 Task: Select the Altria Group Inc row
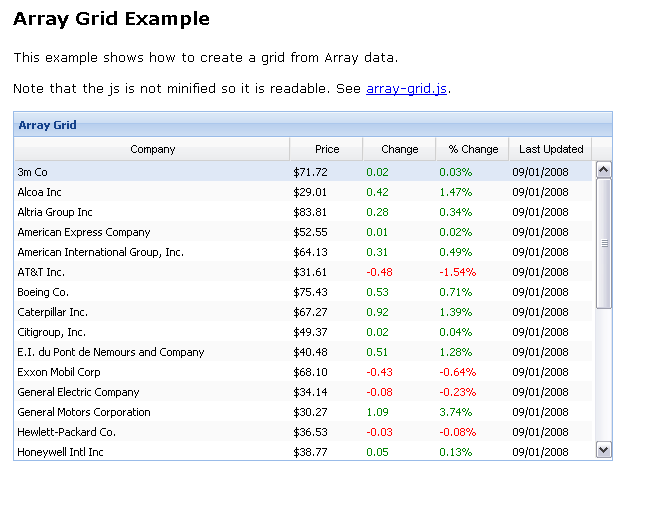150,212
